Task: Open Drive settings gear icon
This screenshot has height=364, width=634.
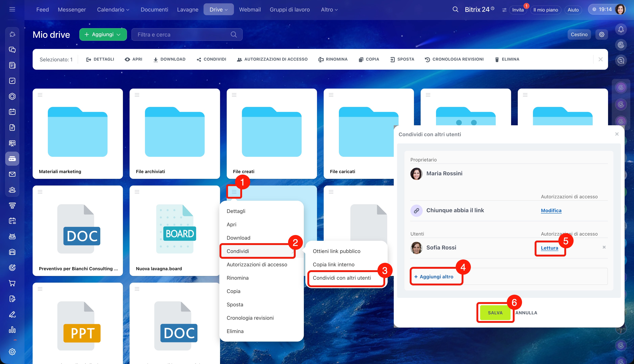Action: click(602, 34)
